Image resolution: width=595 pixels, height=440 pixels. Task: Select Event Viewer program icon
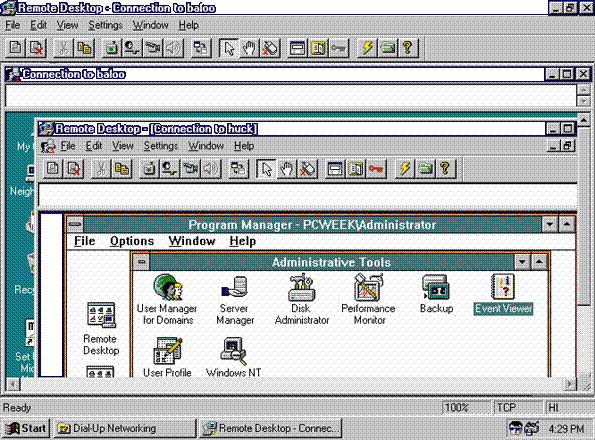pyautogui.click(x=503, y=294)
